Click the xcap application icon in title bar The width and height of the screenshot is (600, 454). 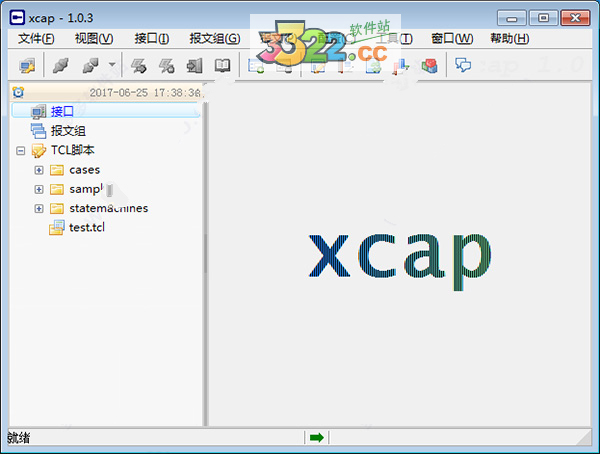coord(17,18)
